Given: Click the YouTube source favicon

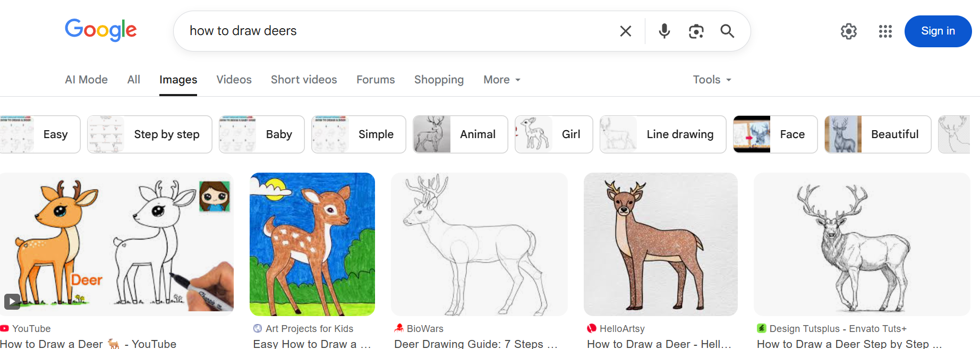Looking at the screenshot, I should (5, 329).
